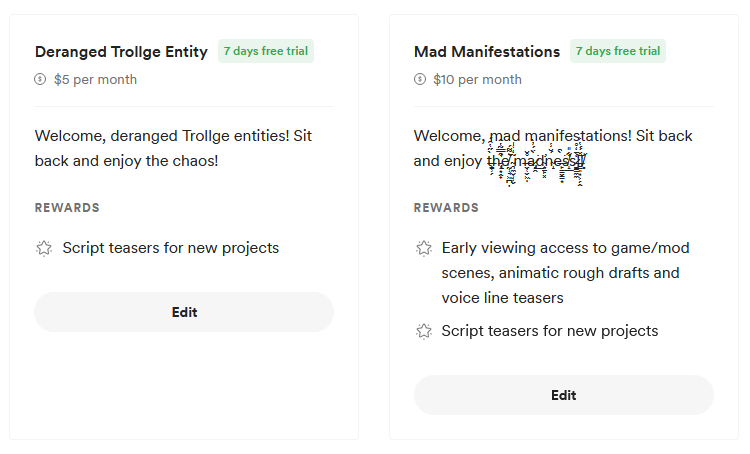Select the Mad Manifestations tier title
The image size is (750, 454).
pos(487,52)
